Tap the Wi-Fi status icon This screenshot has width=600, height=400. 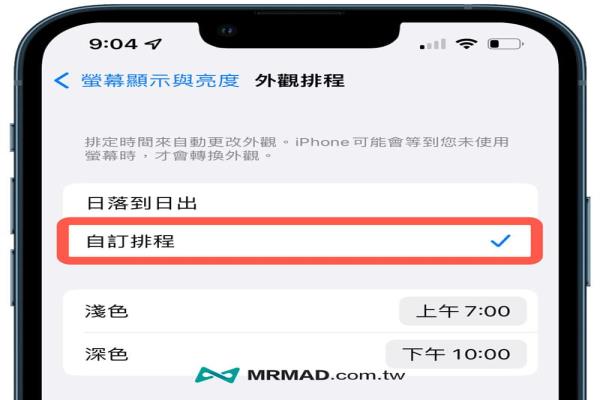(466, 44)
